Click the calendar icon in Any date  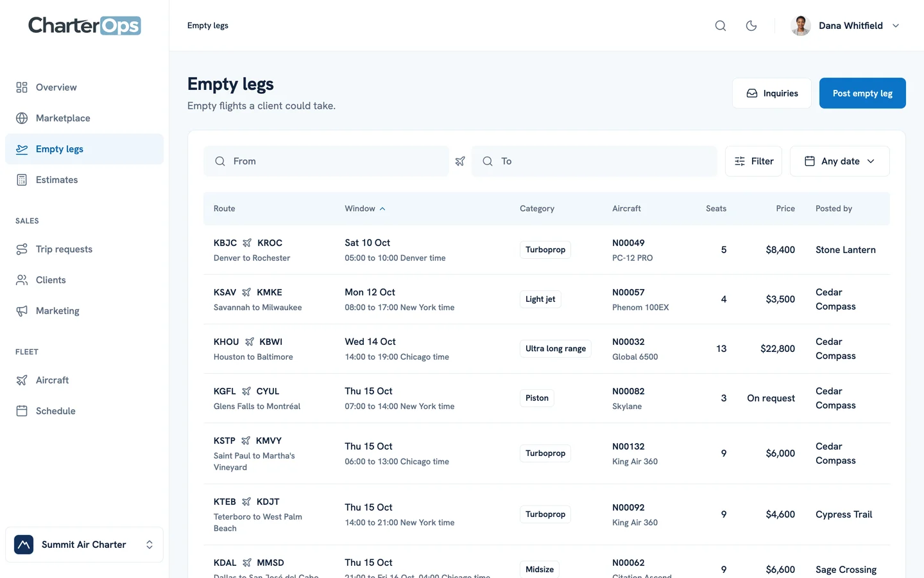click(810, 161)
